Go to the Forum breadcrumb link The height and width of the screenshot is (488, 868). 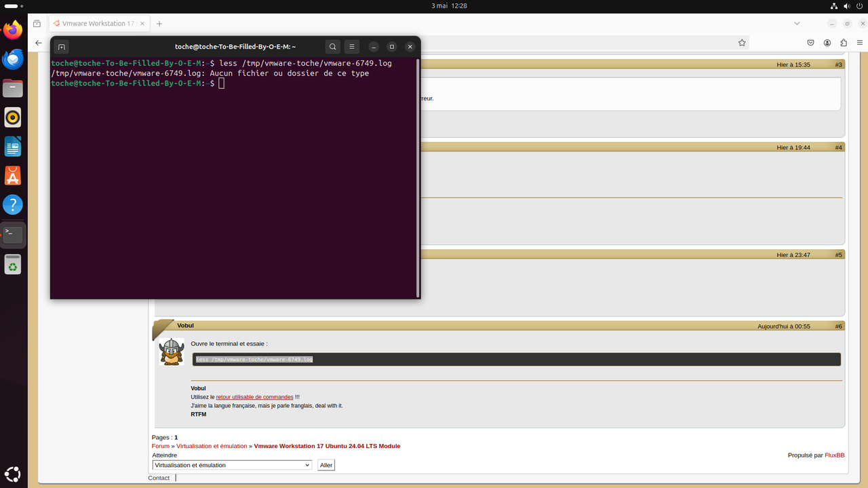pos(161,446)
